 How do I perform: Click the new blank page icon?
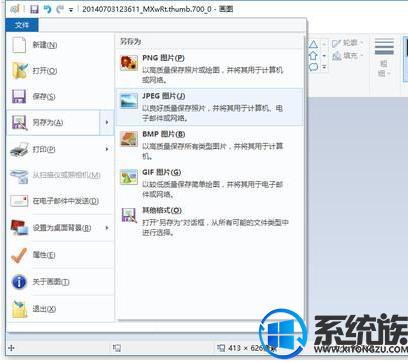[19, 45]
